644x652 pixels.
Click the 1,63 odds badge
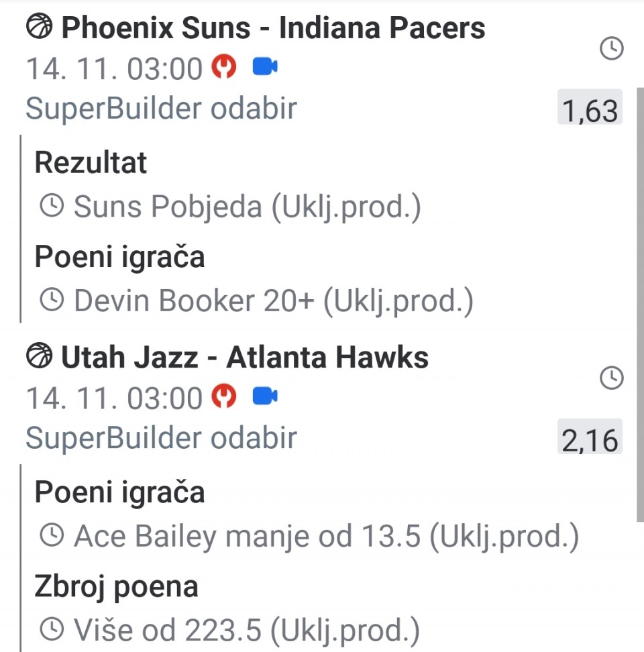(590, 109)
